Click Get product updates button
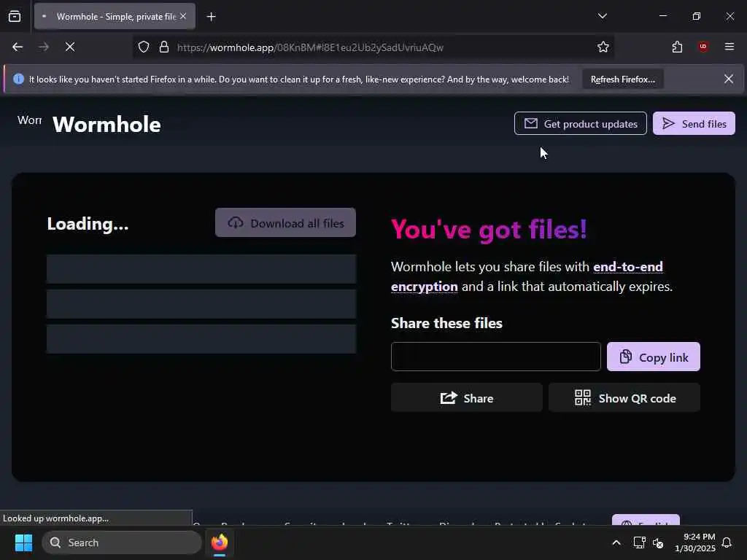This screenshot has width=747, height=560. pyautogui.click(x=580, y=124)
